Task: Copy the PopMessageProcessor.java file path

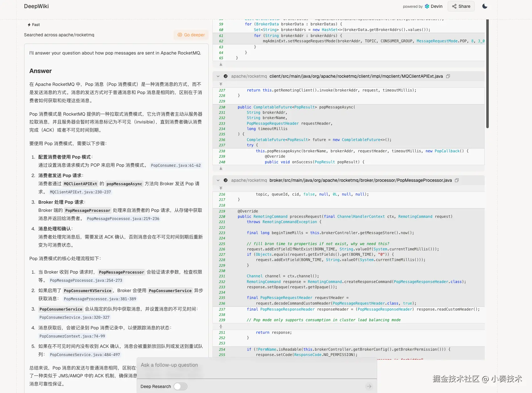Action: pyautogui.click(x=457, y=180)
